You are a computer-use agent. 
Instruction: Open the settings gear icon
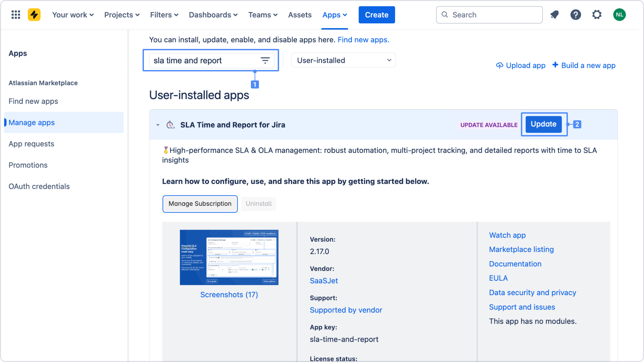(597, 15)
